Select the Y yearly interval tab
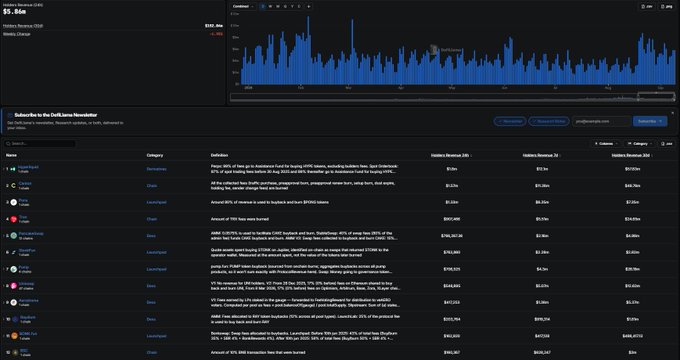The height and width of the screenshot is (360, 680). pos(292,7)
